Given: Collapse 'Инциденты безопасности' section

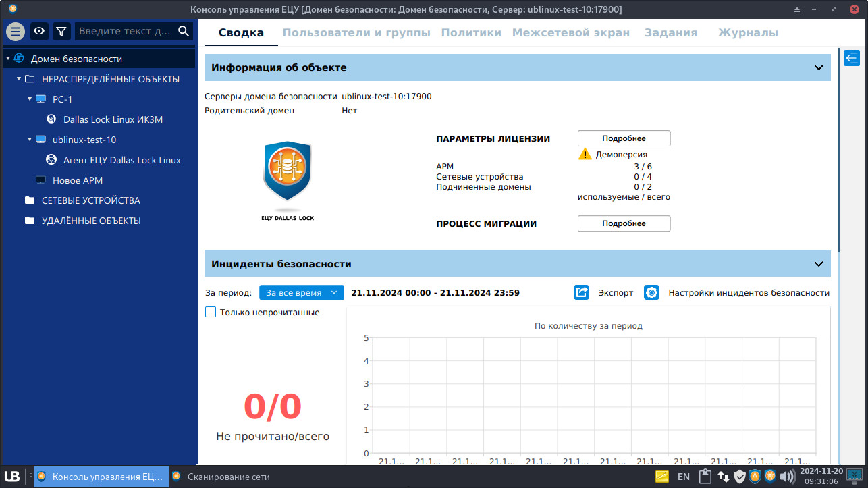Looking at the screenshot, I should pyautogui.click(x=818, y=264).
